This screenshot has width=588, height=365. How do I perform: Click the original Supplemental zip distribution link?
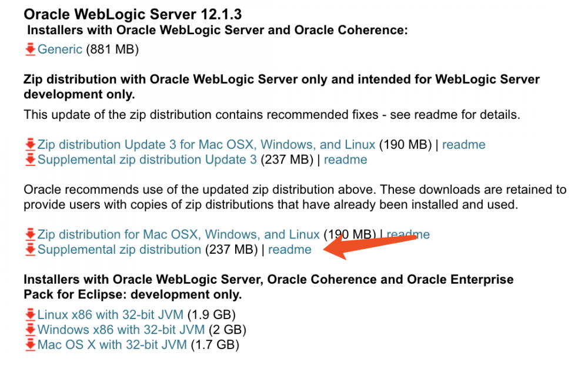tap(119, 250)
